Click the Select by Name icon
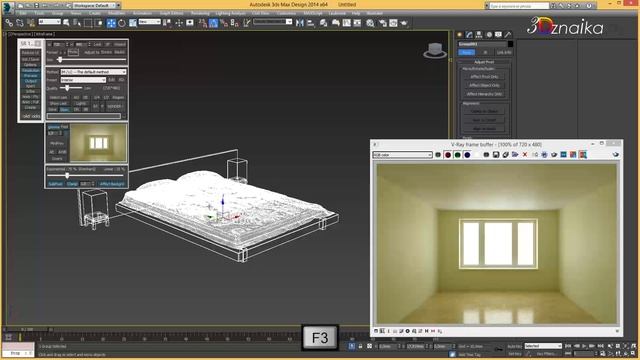 [x=77, y=23]
